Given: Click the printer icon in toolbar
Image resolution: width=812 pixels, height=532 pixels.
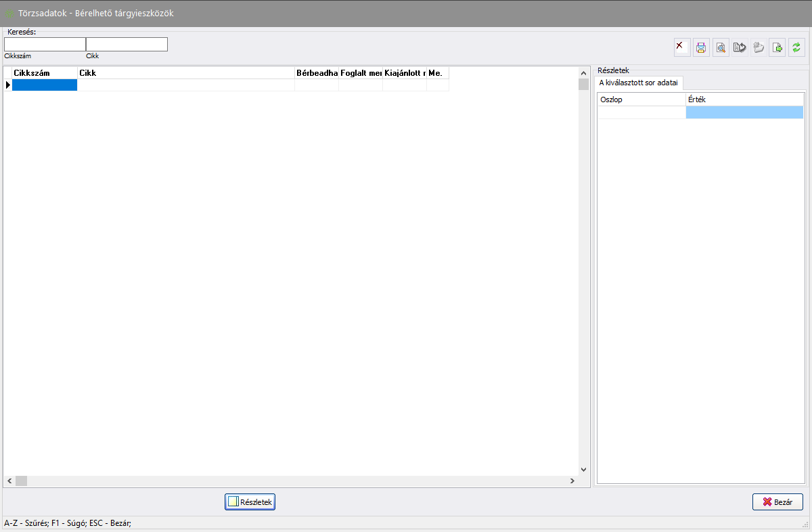Looking at the screenshot, I should [x=701, y=47].
